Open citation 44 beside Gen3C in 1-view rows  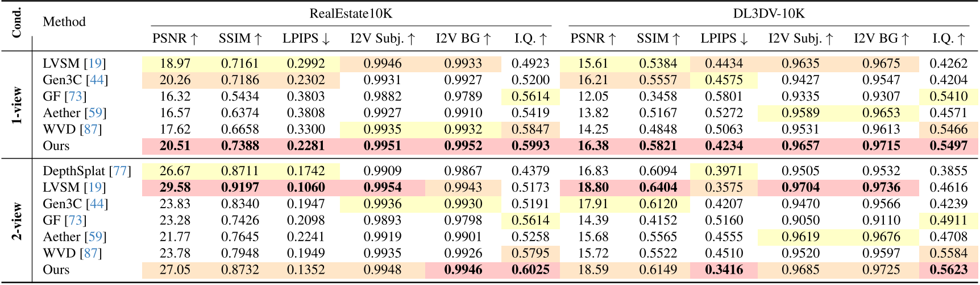(97, 80)
